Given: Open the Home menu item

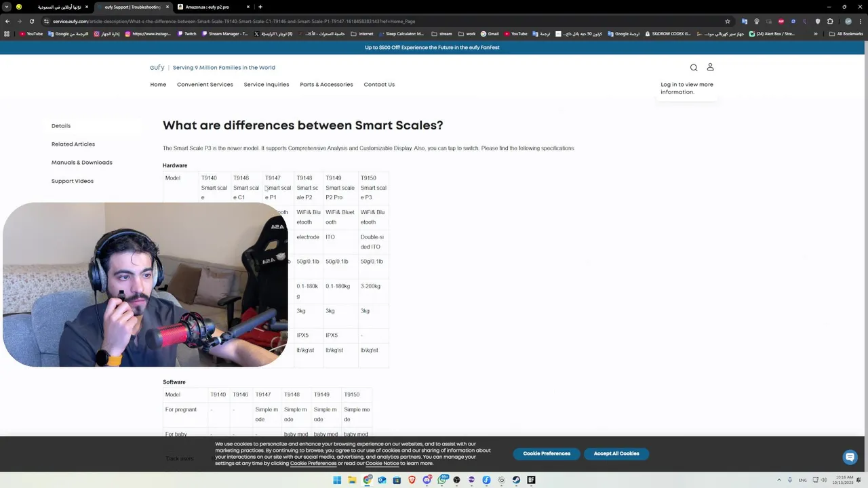Looking at the screenshot, I should click(158, 85).
